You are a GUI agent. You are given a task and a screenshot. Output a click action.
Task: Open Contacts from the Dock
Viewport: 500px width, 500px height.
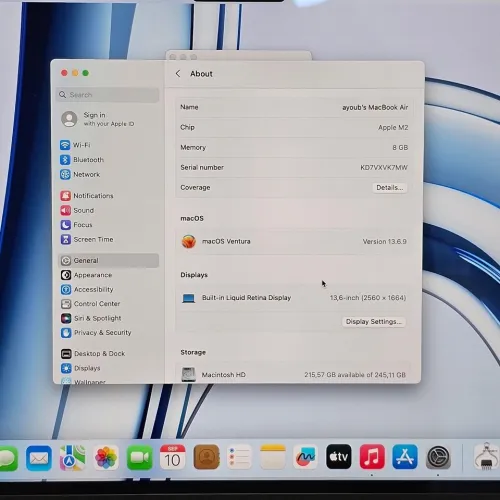tap(206, 457)
